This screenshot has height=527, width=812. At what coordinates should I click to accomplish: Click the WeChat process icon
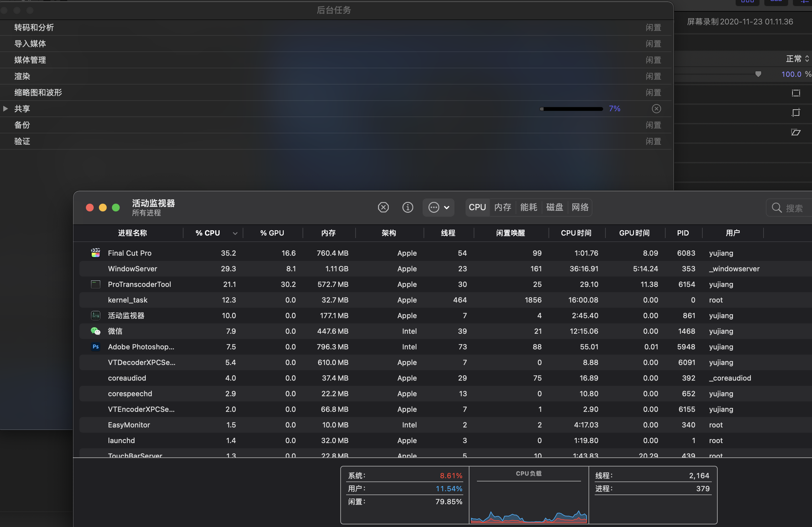96,331
